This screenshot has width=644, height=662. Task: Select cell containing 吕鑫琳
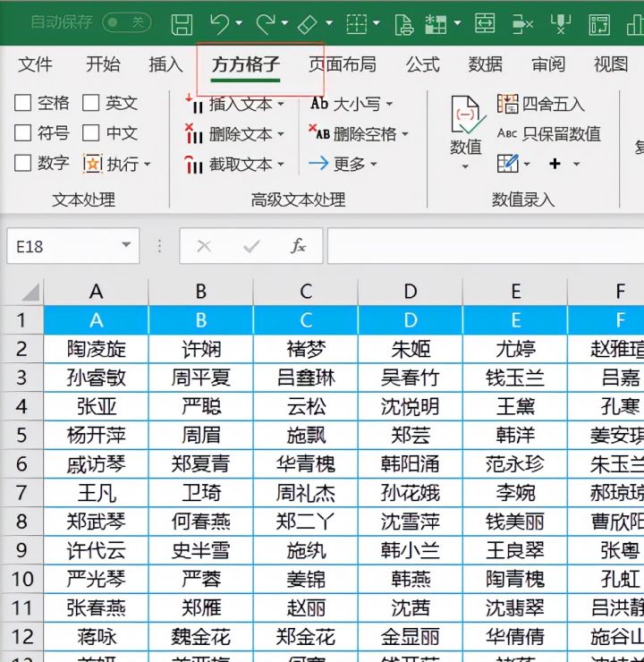point(306,378)
